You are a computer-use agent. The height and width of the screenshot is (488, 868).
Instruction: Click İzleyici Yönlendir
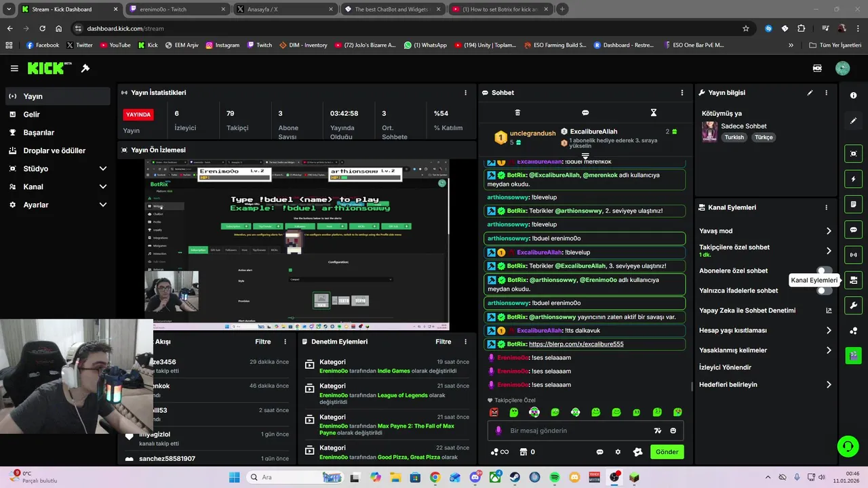point(725,367)
